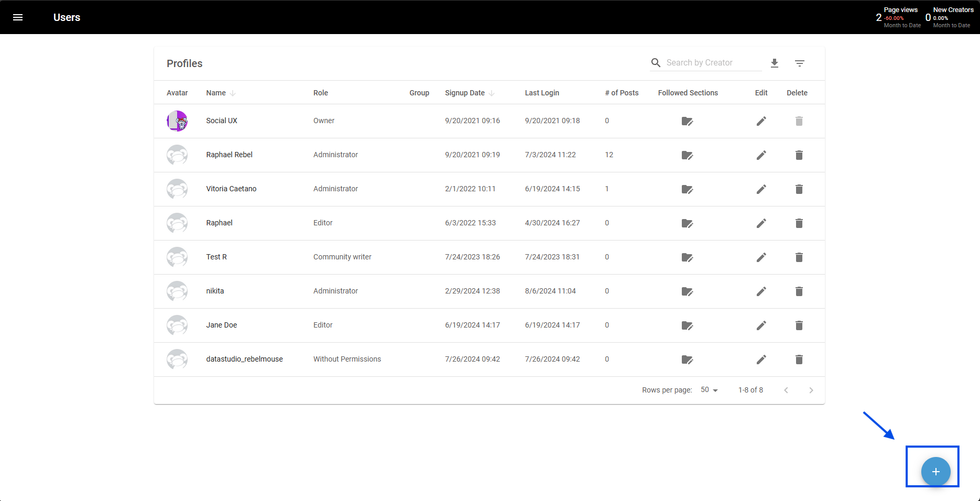Viewport: 980px width, 501px height.
Task: Open followed sections for Social UX
Action: [x=687, y=121]
